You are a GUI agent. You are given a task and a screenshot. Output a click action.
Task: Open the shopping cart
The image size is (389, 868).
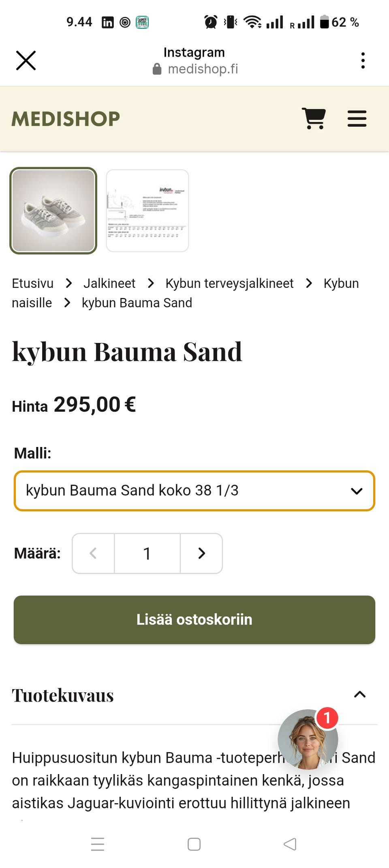coord(314,119)
